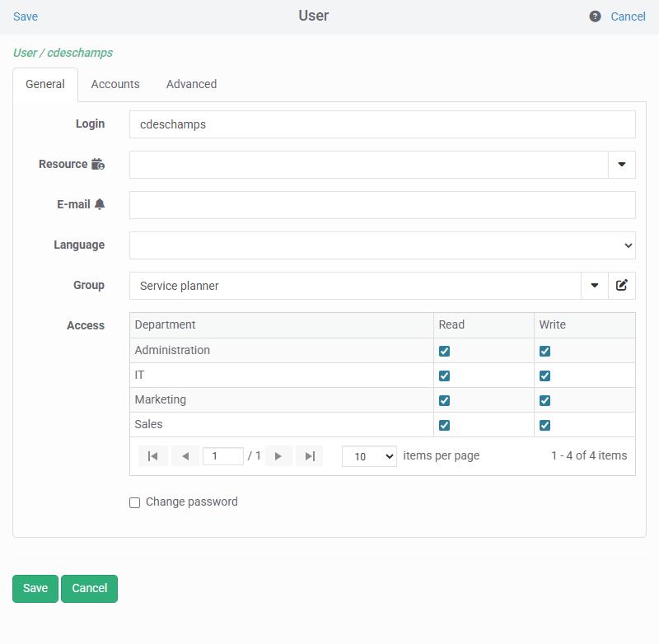Disable Read access for Marketing
Screen dimensions: 659x644
(444, 400)
